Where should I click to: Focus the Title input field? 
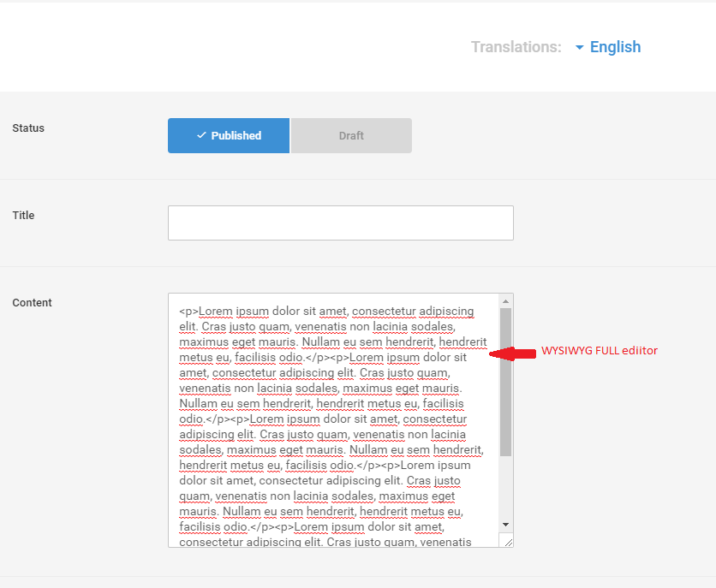click(x=341, y=223)
